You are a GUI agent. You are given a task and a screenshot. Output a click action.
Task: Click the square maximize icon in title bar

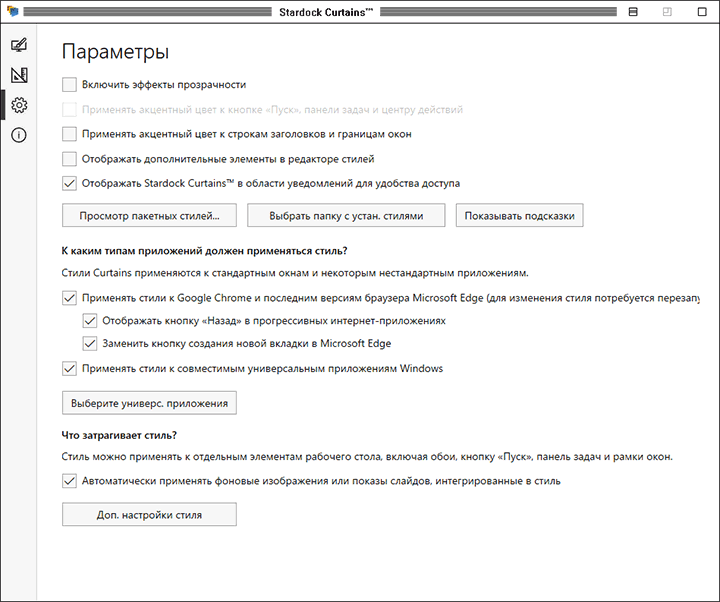point(702,12)
